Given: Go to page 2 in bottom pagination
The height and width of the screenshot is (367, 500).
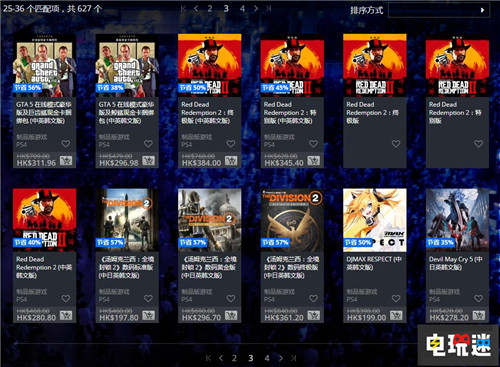Looking at the screenshot, I should point(234,358).
